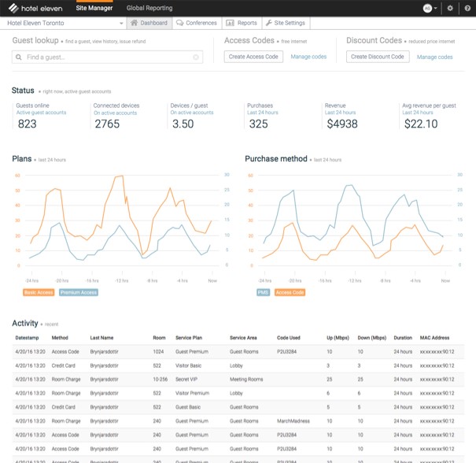Toggle the Basic Access legend series
Image resolution: width=476 pixels, height=463 pixels.
(39, 292)
